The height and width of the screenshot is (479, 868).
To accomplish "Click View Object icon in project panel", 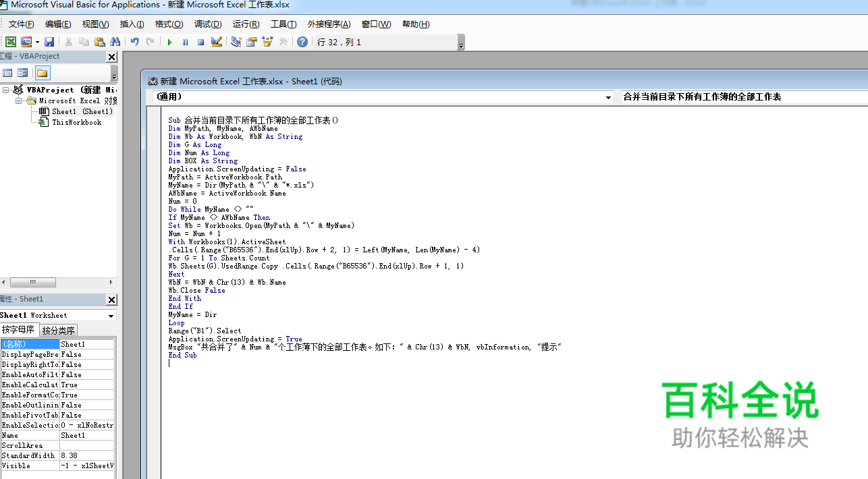I will pyautogui.click(x=23, y=73).
